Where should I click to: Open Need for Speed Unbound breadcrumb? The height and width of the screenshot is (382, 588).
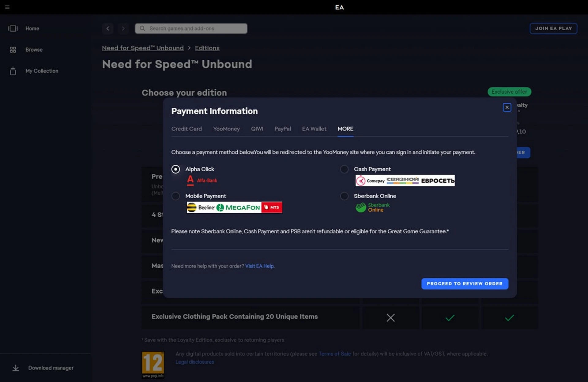click(143, 48)
